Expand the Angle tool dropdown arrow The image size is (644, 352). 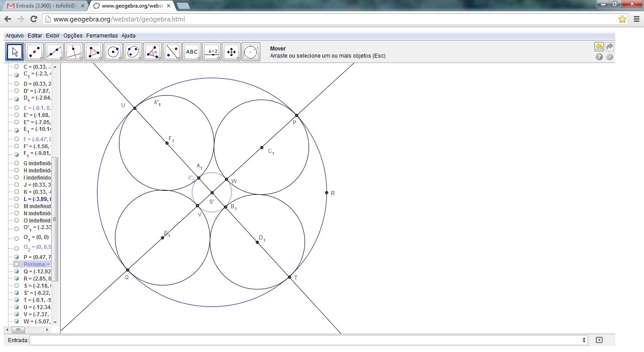click(159, 59)
